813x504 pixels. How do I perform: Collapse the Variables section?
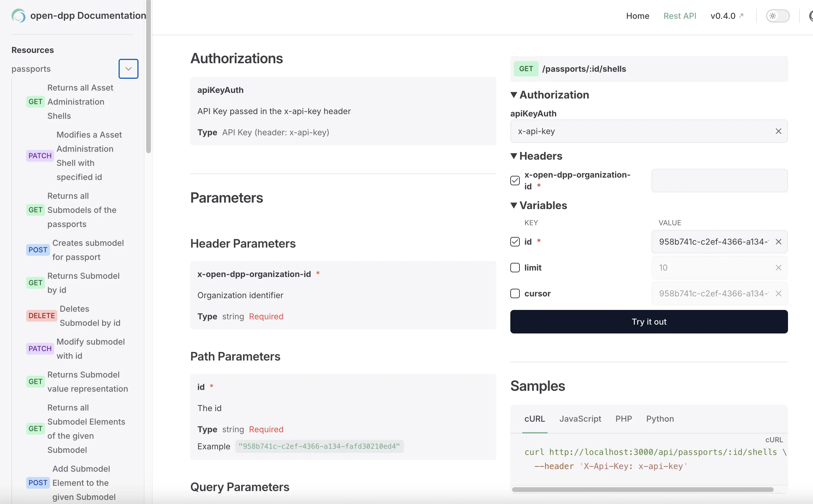click(514, 205)
